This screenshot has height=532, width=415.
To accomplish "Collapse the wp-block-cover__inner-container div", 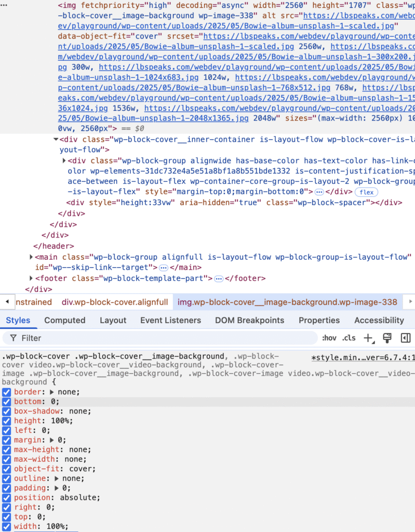I will (x=56, y=140).
